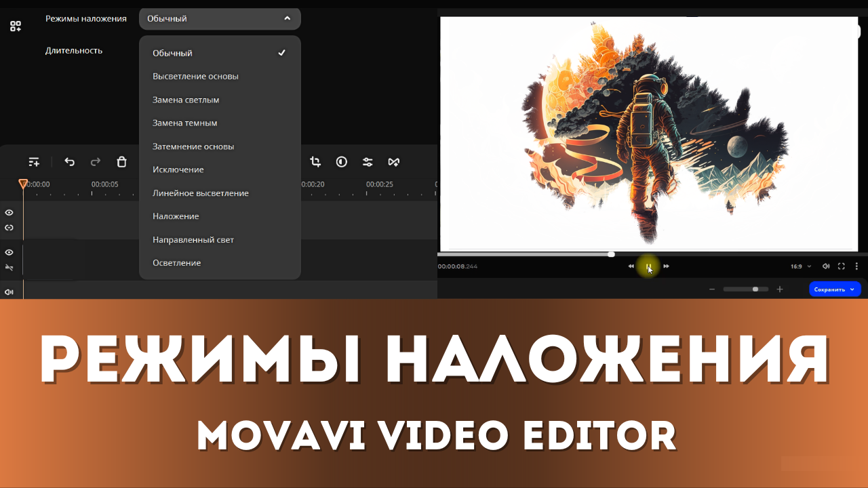This screenshot has width=868, height=488.
Task: Choose Осветление blend mode
Action: (220, 263)
